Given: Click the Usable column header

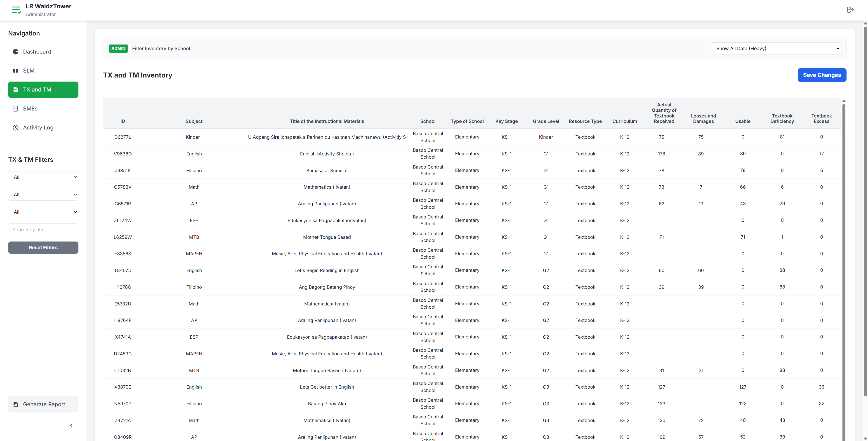Looking at the screenshot, I should tap(743, 121).
